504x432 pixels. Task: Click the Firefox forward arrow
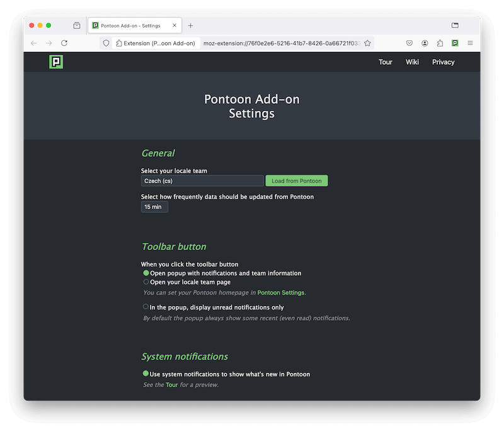click(49, 43)
